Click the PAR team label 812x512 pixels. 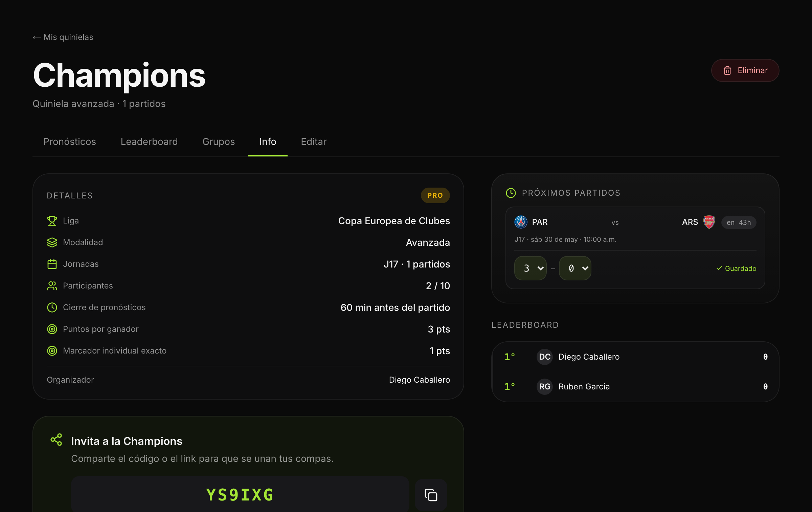(x=540, y=222)
